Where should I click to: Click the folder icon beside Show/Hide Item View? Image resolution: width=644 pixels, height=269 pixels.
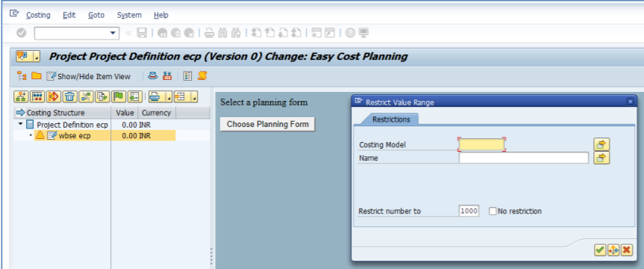pyautogui.click(x=37, y=76)
